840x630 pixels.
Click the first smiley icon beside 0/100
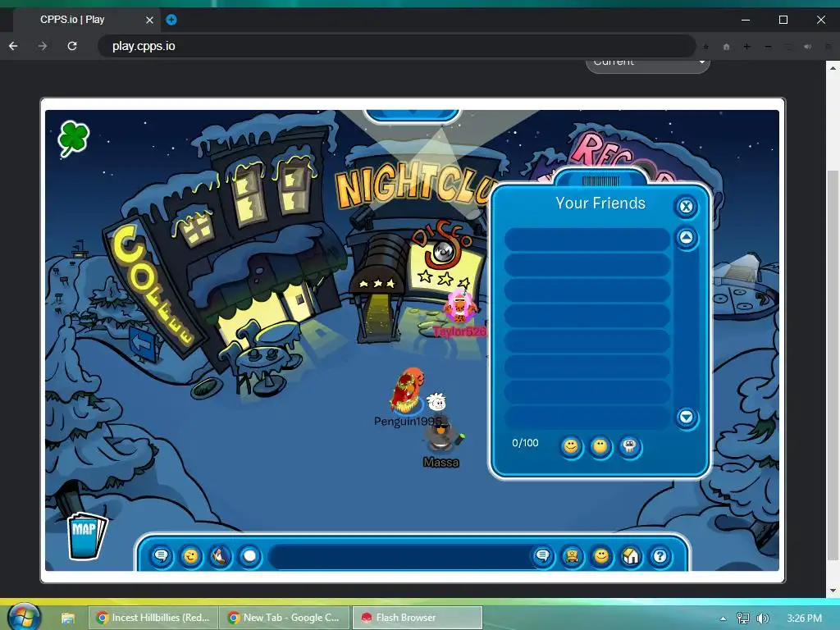pyautogui.click(x=571, y=446)
